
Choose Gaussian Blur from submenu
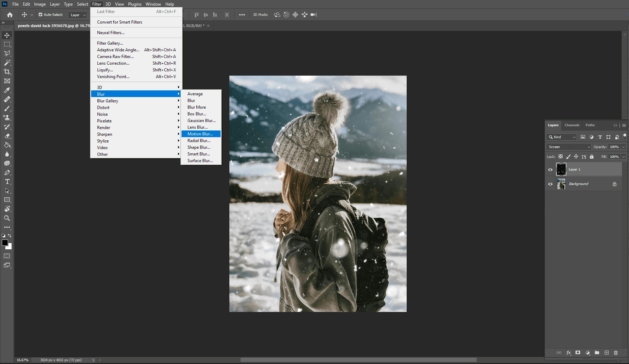point(201,121)
